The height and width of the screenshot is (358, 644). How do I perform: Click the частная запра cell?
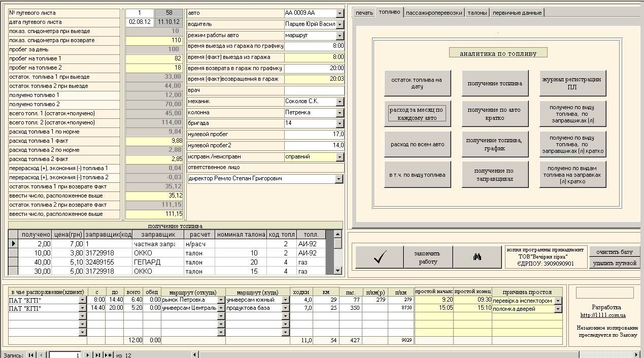point(158,244)
